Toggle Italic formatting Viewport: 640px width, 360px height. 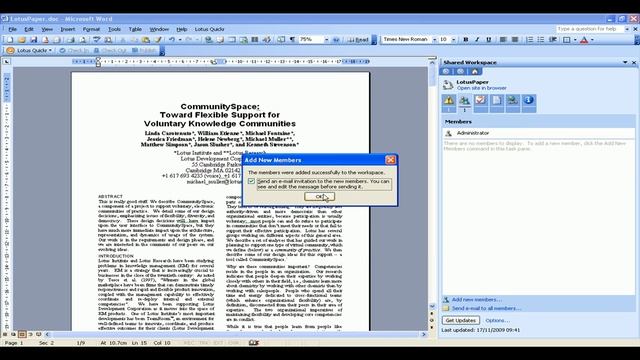477,40
